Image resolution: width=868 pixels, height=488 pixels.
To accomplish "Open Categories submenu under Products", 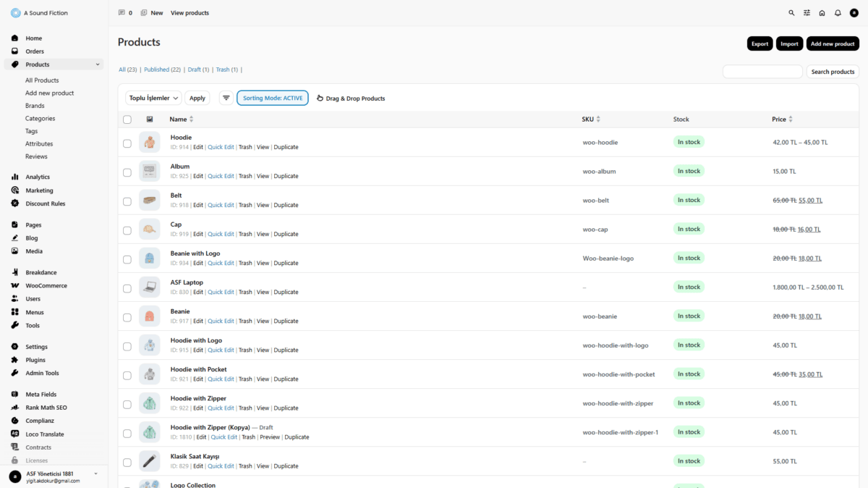I will click(40, 118).
